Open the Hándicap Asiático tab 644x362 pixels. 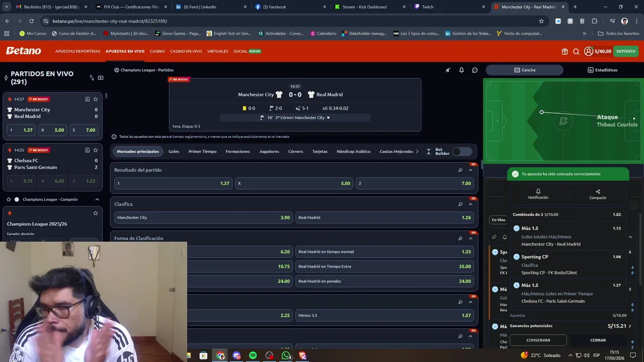tap(354, 151)
